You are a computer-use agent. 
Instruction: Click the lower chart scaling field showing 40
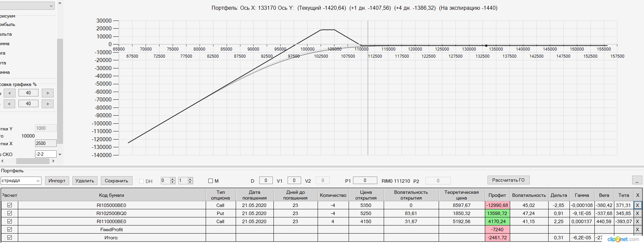pos(28,104)
